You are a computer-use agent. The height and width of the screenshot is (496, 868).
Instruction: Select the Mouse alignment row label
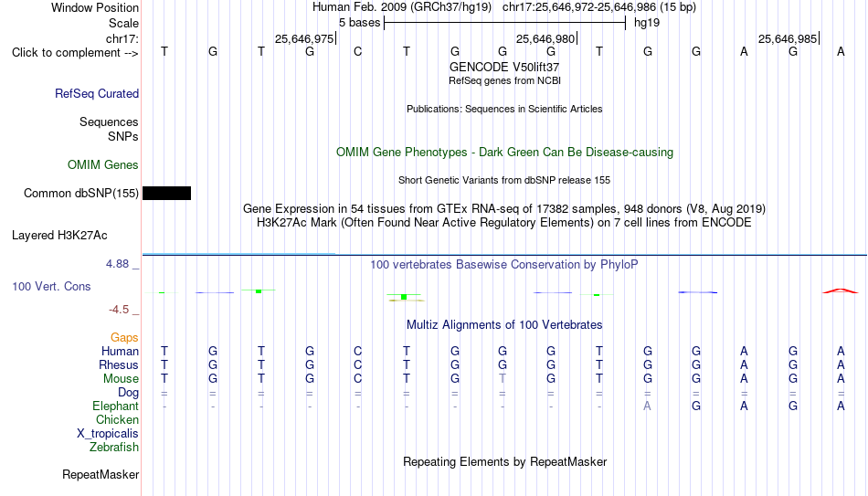click(x=121, y=379)
